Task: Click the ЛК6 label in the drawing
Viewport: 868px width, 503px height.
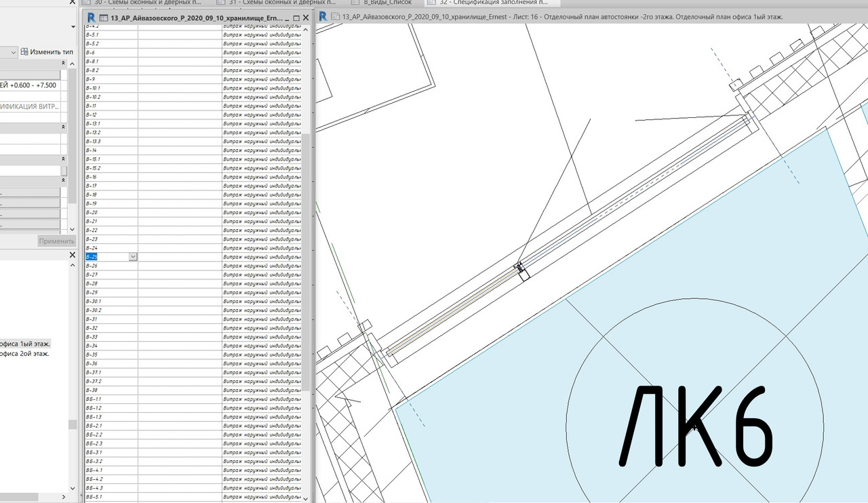Action: click(695, 426)
